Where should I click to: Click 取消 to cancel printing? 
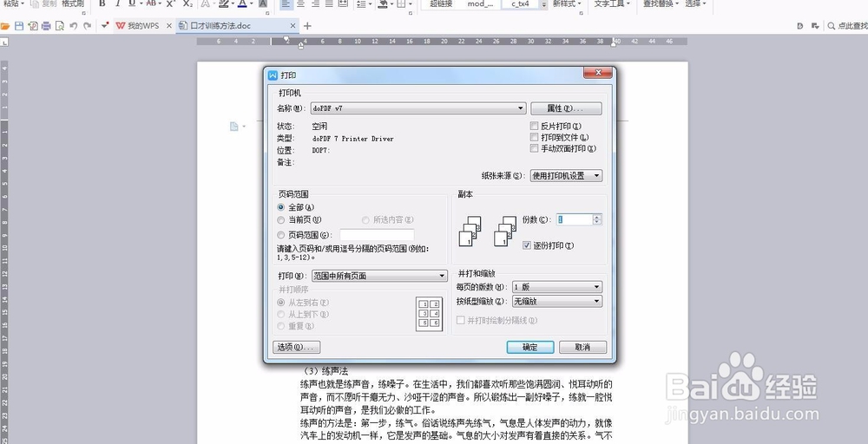click(583, 347)
